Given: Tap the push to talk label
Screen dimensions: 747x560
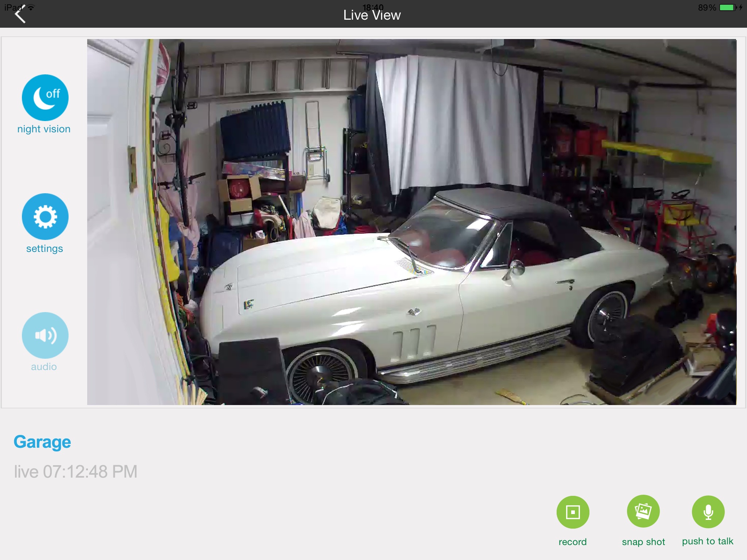Looking at the screenshot, I should pyautogui.click(x=708, y=541).
